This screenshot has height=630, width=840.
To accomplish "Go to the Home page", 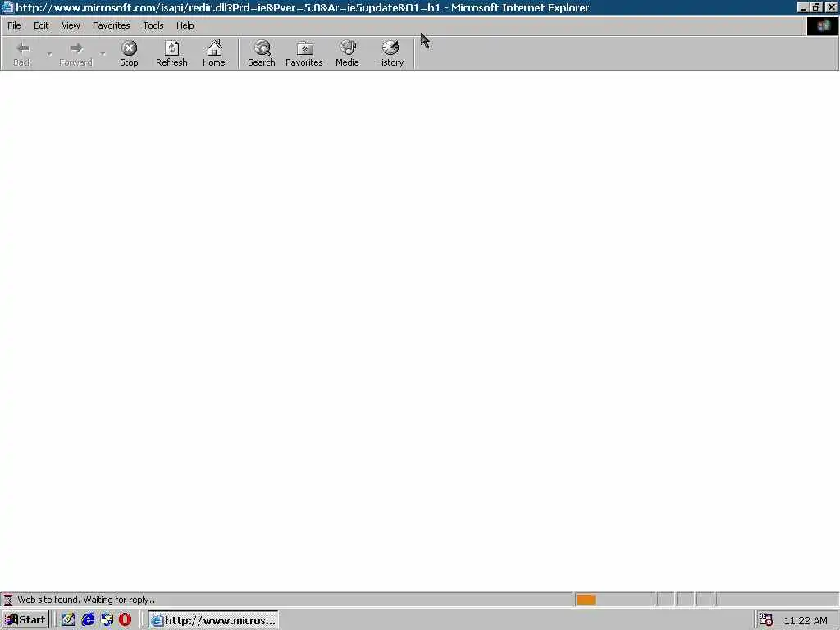I will point(214,53).
